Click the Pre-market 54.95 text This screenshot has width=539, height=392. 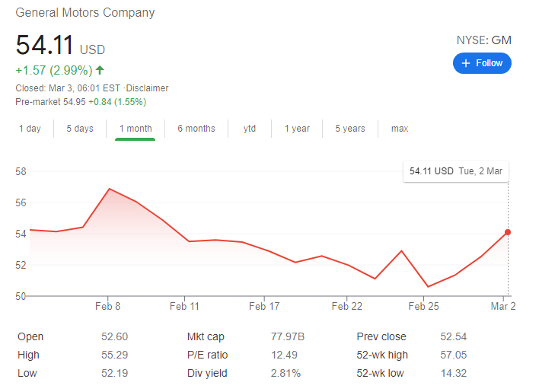(x=50, y=102)
